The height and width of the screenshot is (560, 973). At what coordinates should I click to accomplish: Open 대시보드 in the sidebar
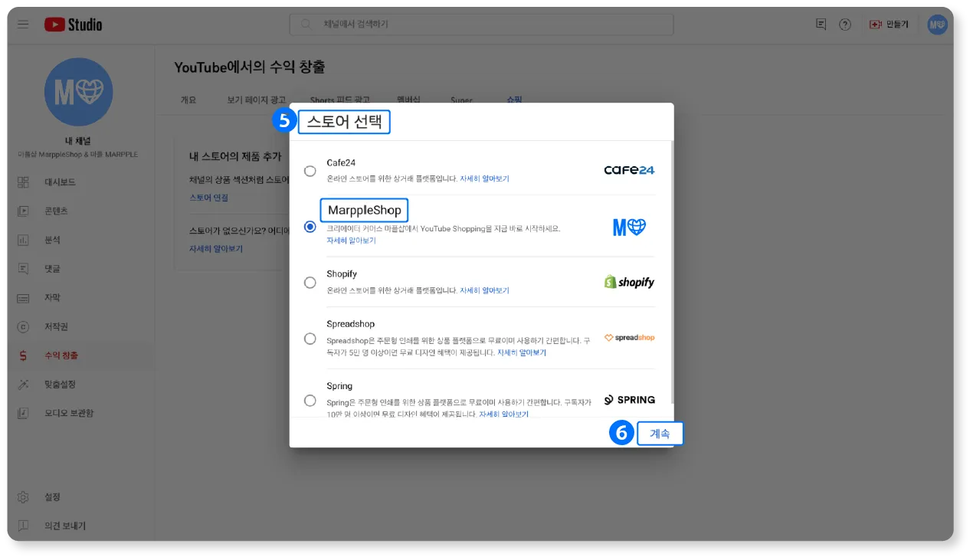61,182
